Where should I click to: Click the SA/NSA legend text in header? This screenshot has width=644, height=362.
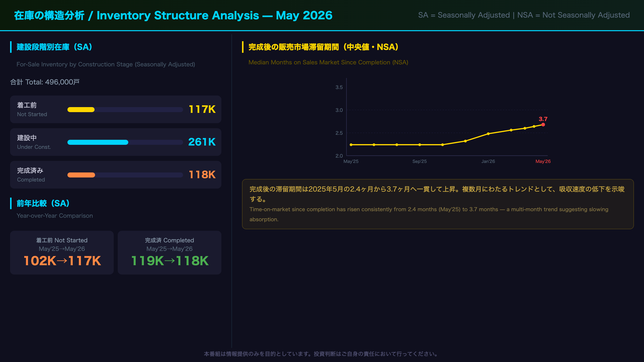[524, 15]
